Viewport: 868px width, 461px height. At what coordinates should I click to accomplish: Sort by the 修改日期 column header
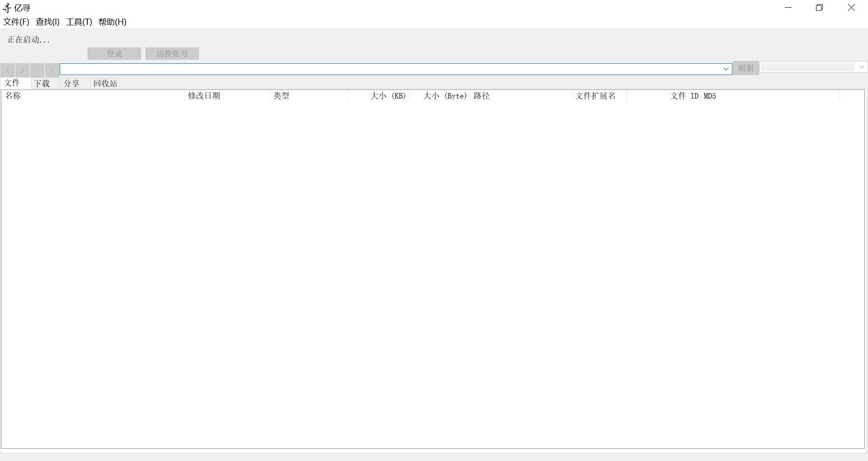pos(226,96)
